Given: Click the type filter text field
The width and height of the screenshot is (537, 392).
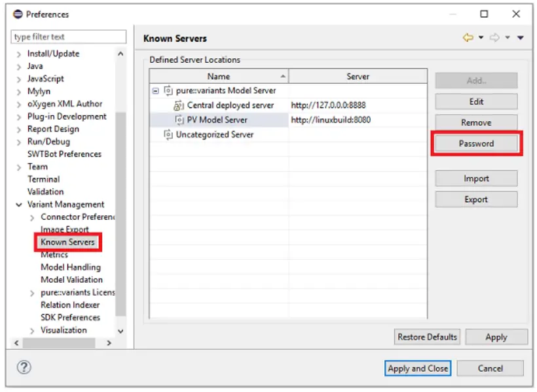Looking at the screenshot, I should tap(67, 36).
